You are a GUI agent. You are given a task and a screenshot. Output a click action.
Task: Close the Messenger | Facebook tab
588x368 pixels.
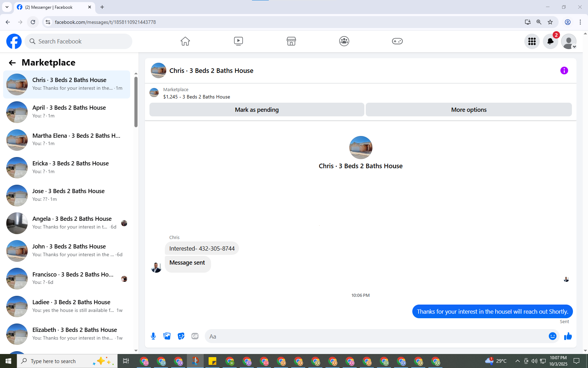coord(90,7)
